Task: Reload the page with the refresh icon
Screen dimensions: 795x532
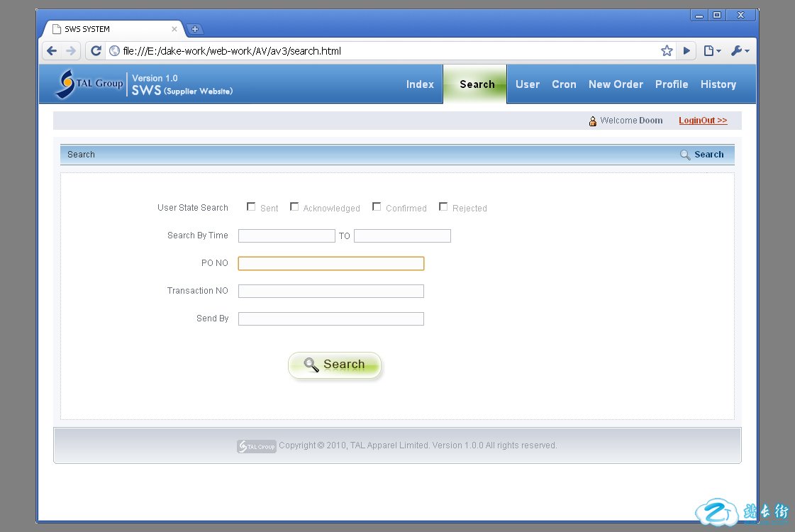Action: click(96, 51)
